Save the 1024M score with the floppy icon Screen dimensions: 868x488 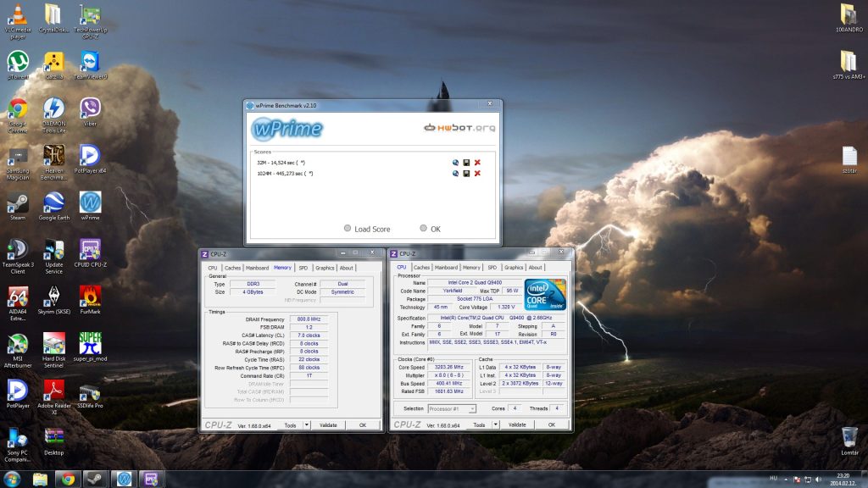pyautogui.click(x=466, y=174)
